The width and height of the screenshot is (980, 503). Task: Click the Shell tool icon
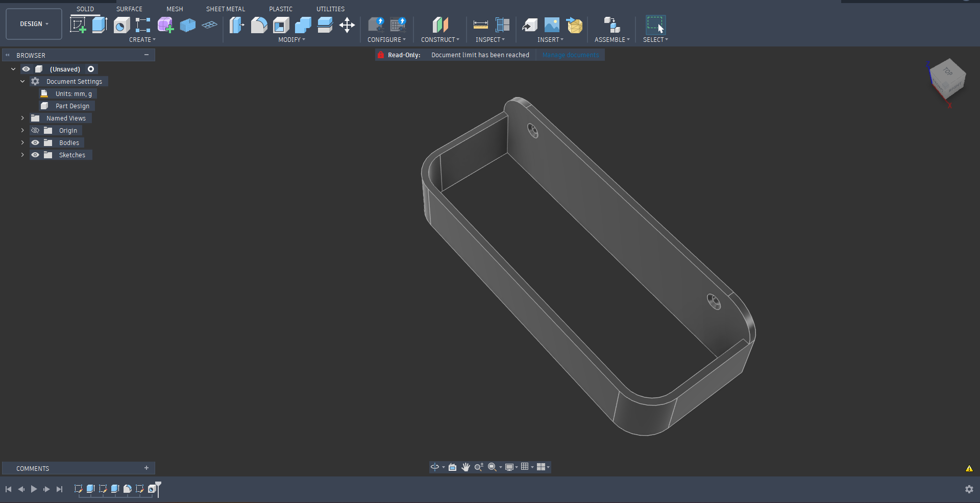pyautogui.click(x=281, y=25)
